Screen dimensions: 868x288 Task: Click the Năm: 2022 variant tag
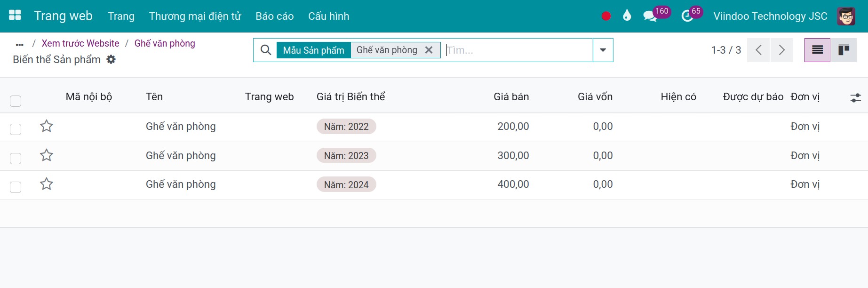(346, 127)
